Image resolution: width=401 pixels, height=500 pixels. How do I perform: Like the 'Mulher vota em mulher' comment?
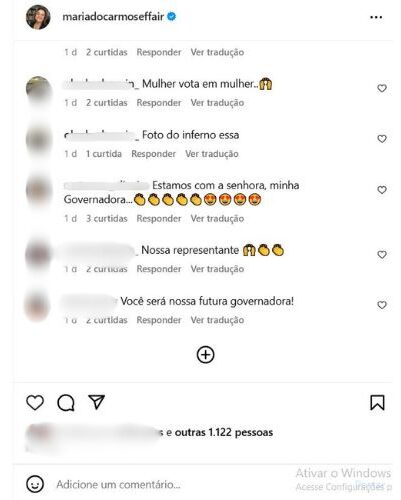click(382, 88)
